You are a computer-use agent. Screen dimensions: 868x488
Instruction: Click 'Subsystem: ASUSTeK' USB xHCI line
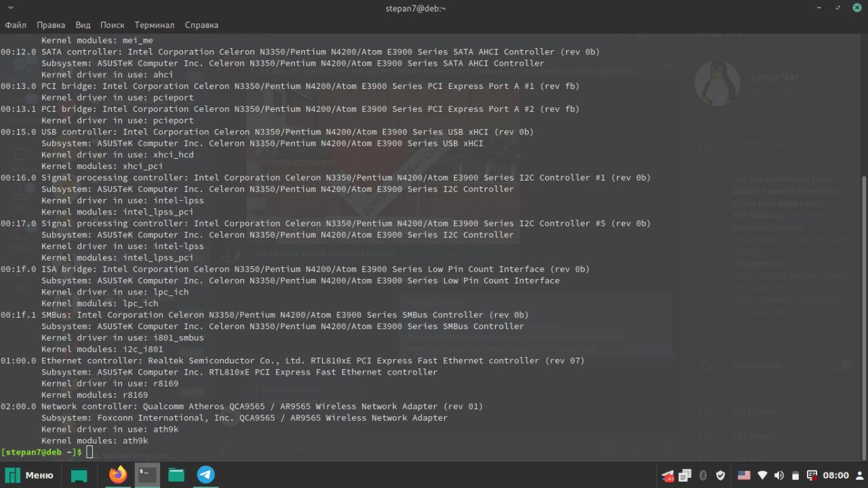(262, 143)
